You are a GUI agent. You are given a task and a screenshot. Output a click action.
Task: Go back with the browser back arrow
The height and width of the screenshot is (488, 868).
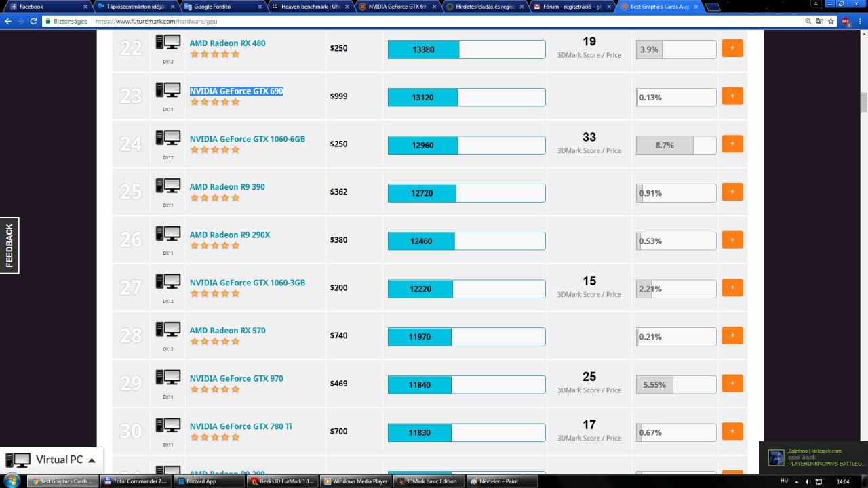pos(8,21)
